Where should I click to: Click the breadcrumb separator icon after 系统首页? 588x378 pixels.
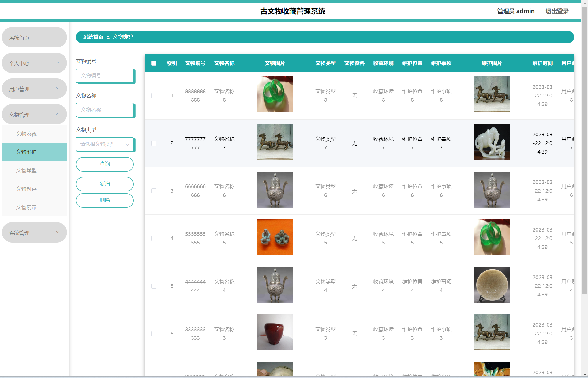pyautogui.click(x=108, y=37)
